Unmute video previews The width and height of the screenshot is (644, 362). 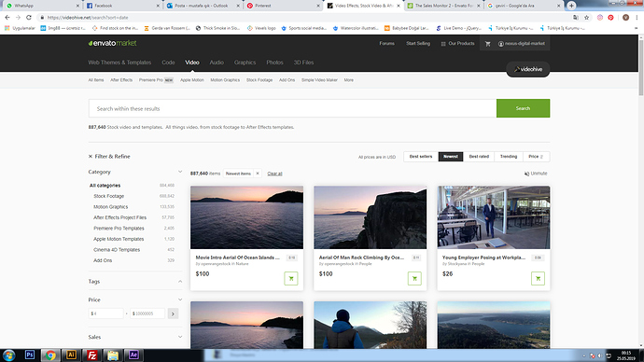pyautogui.click(x=536, y=174)
